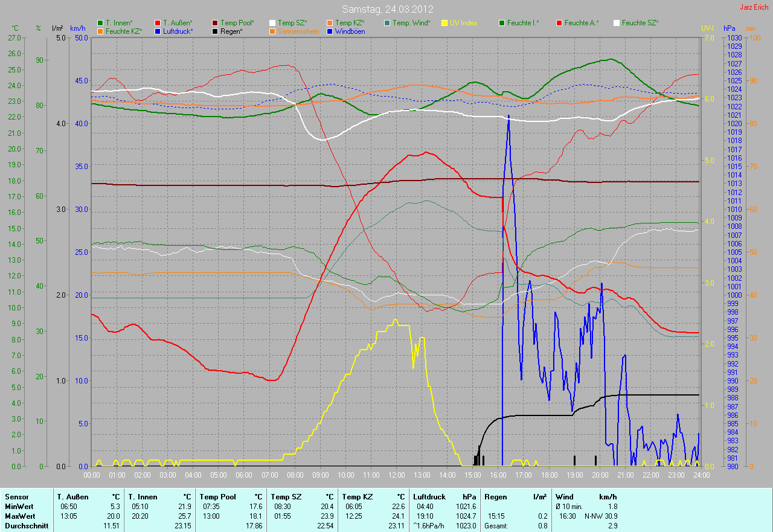Click the red T. Außen legend swatch
The width and height of the screenshot is (773, 532).
coord(158,23)
